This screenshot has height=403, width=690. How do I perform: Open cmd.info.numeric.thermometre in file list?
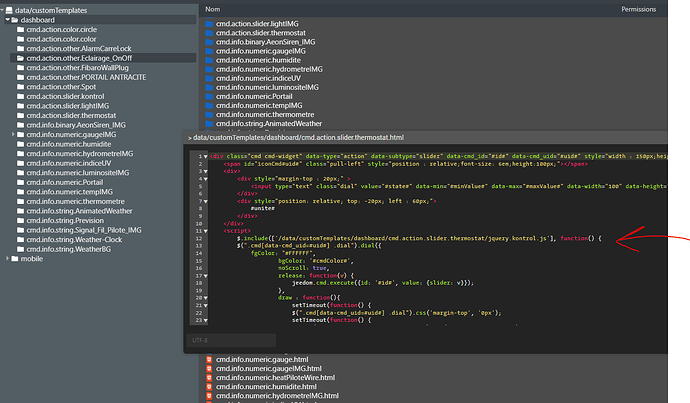(x=265, y=114)
